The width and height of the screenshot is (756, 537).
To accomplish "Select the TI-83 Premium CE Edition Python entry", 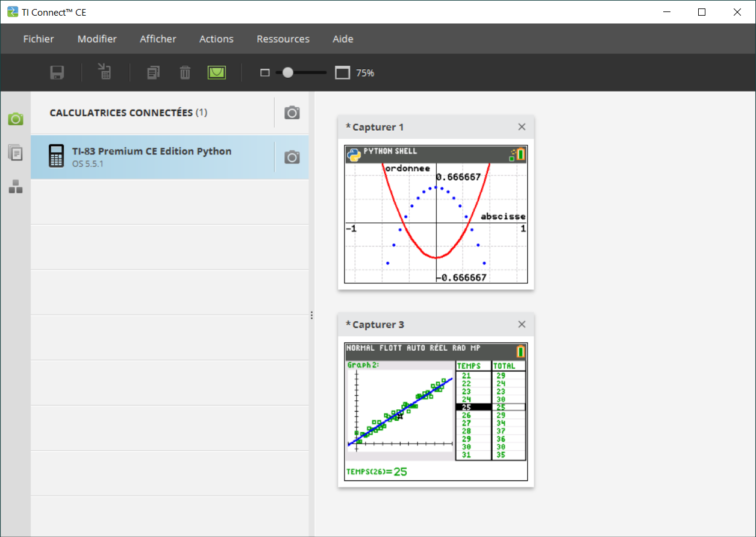I will click(151, 157).
